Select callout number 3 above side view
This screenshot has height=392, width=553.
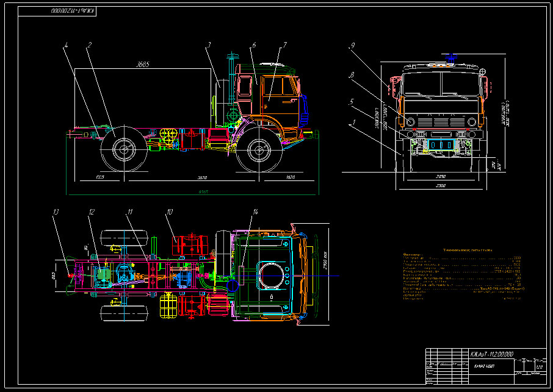click(x=209, y=45)
